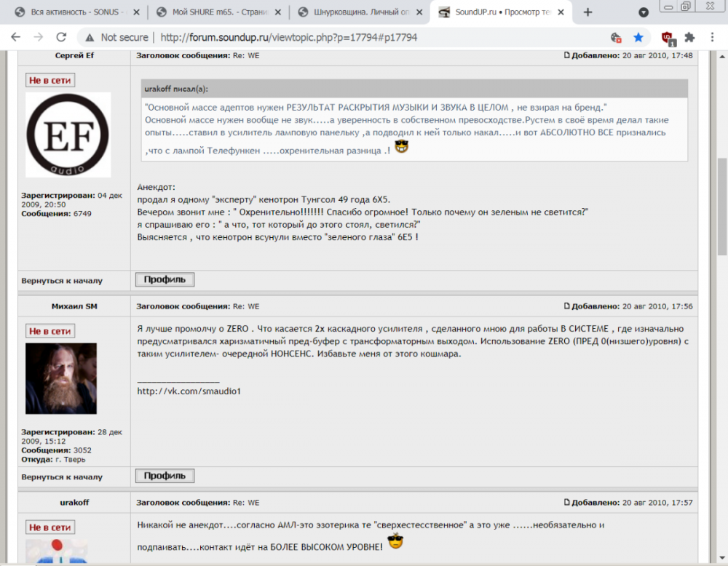
Task: Click the 'Профиль' button under Сергей Ef's post
Action: [164, 279]
